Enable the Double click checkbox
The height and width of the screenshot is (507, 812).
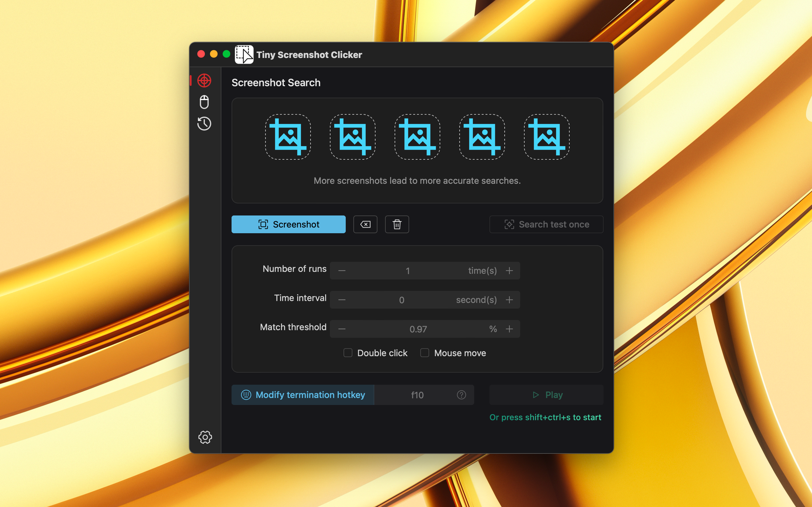tap(347, 353)
